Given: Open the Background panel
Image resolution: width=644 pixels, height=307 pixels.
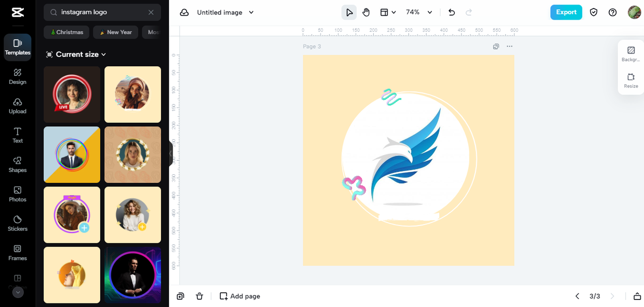Looking at the screenshot, I should [x=630, y=54].
